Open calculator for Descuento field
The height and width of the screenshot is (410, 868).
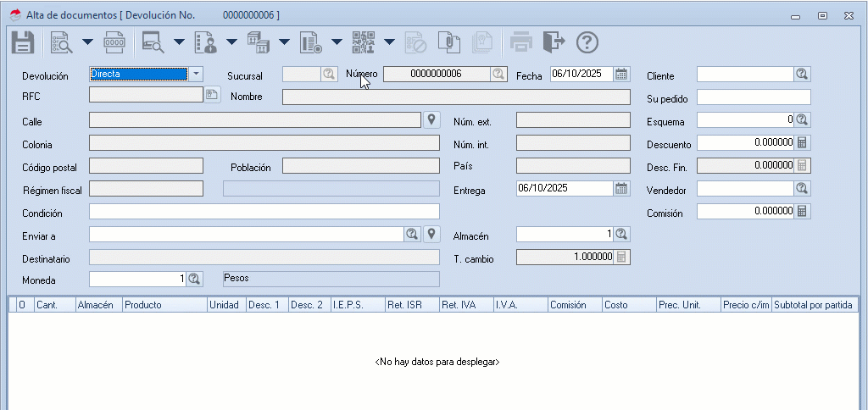[803, 143]
